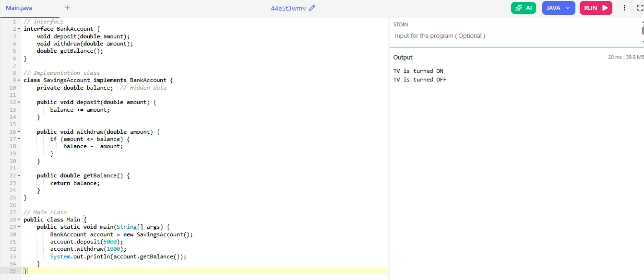Edit project name with pencil icon
This screenshot has width=644, height=280.
coord(312,8)
